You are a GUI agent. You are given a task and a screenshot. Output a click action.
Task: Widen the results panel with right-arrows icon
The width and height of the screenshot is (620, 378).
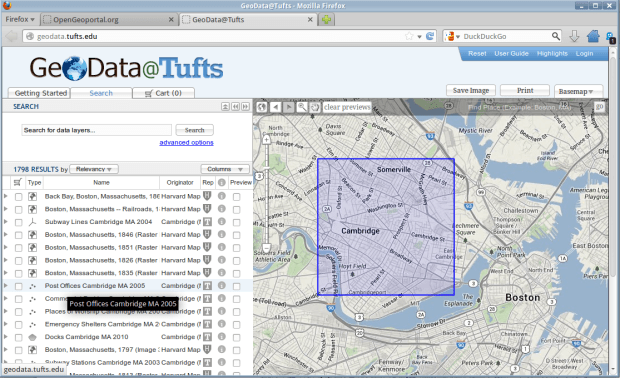coord(246,106)
